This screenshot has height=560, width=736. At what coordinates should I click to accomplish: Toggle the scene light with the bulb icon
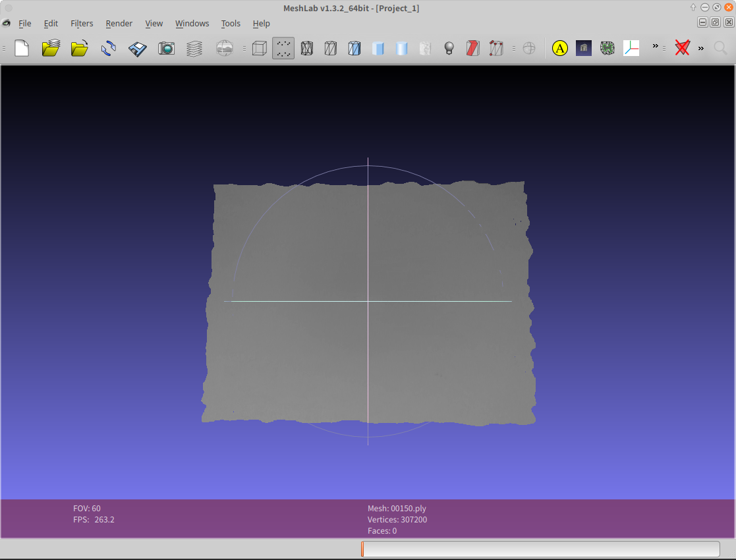pos(449,48)
